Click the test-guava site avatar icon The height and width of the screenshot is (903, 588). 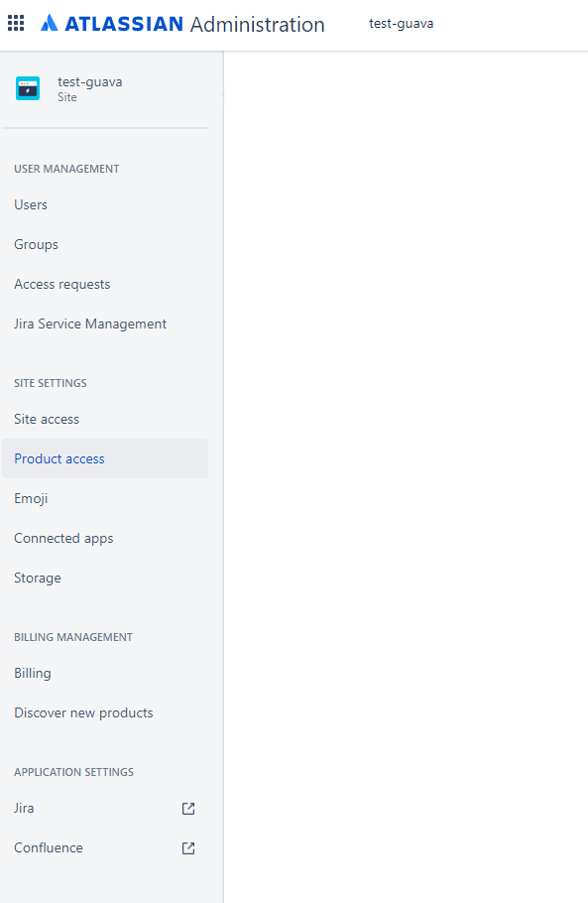point(28,88)
